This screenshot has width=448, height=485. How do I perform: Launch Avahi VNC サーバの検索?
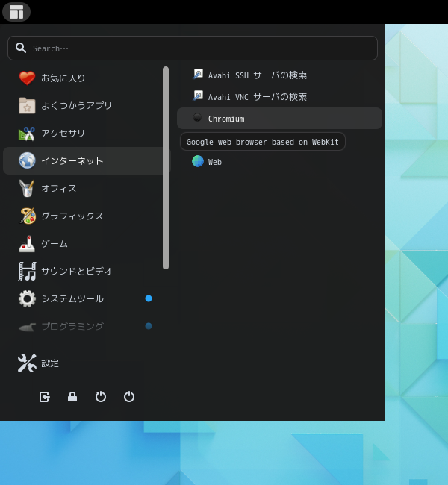(x=279, y=97)
